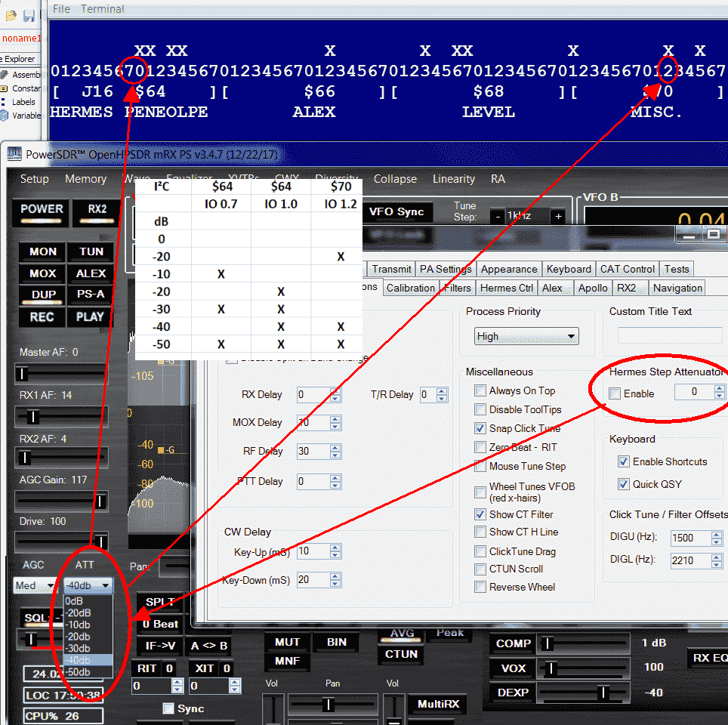Image resolution: width=728 pixels, height=725 pixels.
Task: Open the AGC Med dropdown
Action: point(34,585)
